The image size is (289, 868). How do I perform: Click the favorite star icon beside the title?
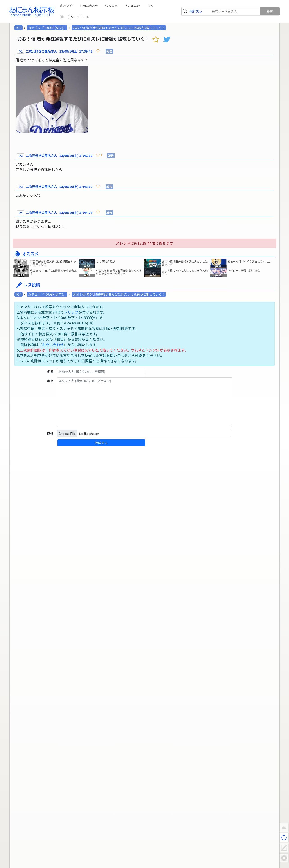[x=156, y=39]
